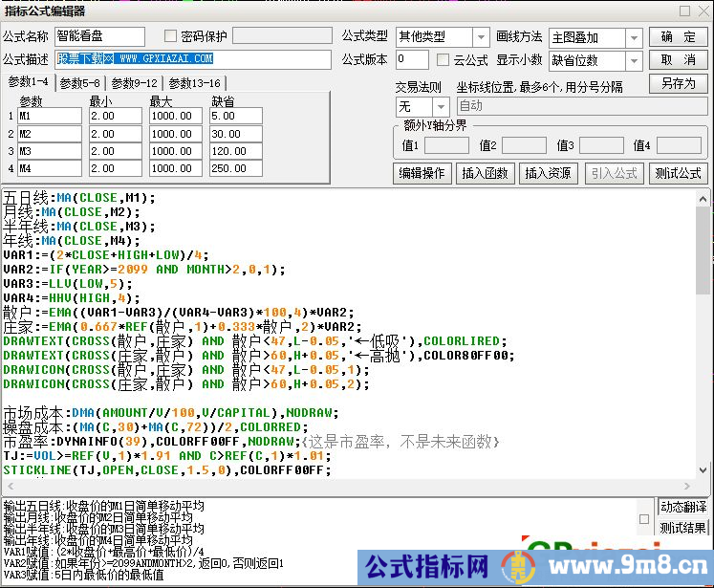Click the 公式描述 input field
Image resolution: width=714 pixels, height=588 pixels.
coord(193,59)
